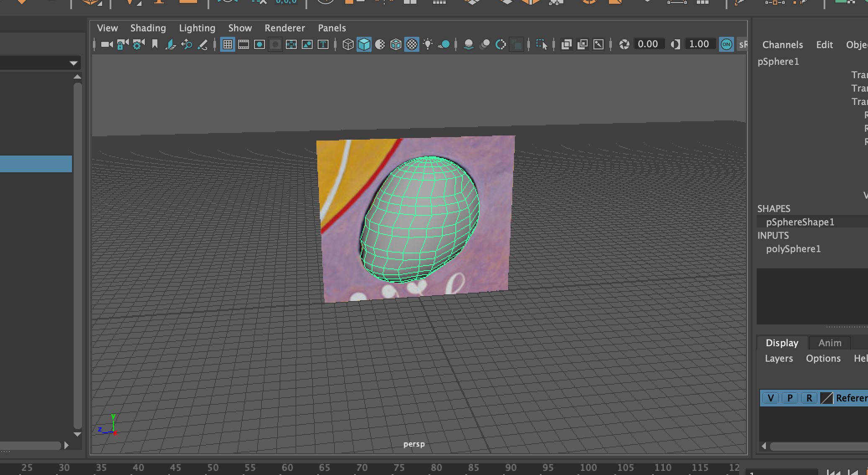Click the camera Bookmarks icon
The width and height of the screenshot is (868, 475).
pyautogui.click(x=155, y=44)
